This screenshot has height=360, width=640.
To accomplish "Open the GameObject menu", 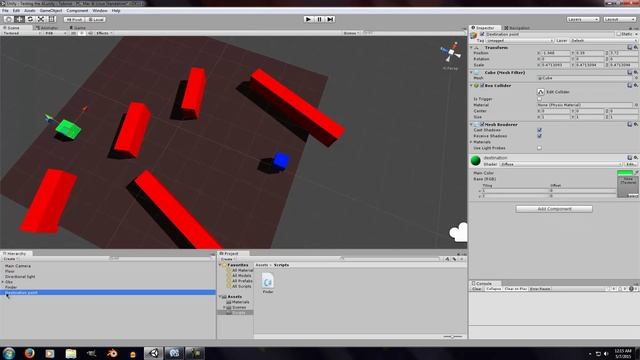I will point(51,11).
